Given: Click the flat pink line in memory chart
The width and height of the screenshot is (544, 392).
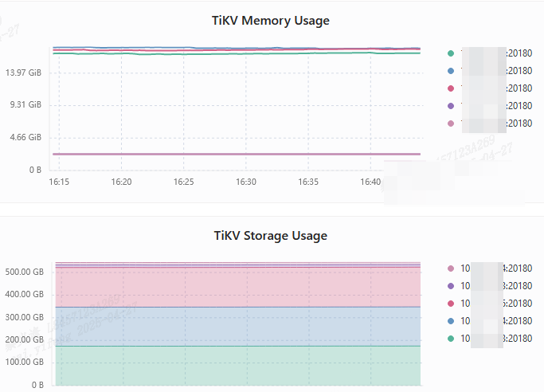Looking at the screenshot, I should click(237, 154).
